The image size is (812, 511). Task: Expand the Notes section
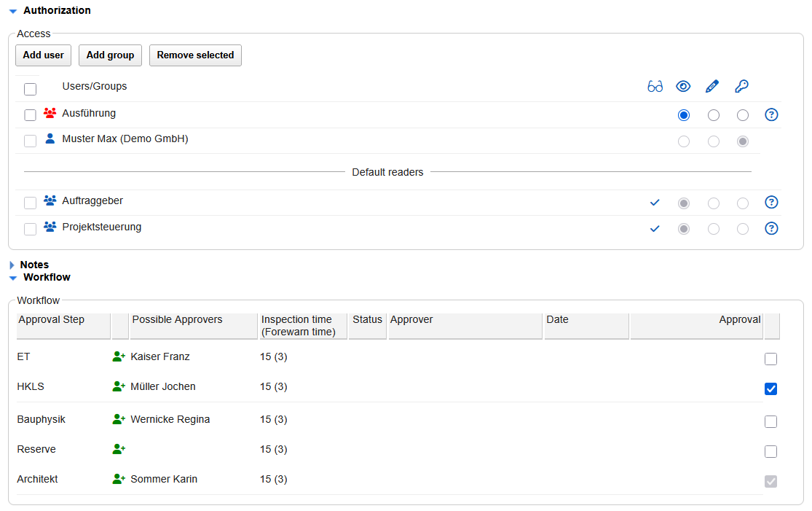click(x=12, y=265)
